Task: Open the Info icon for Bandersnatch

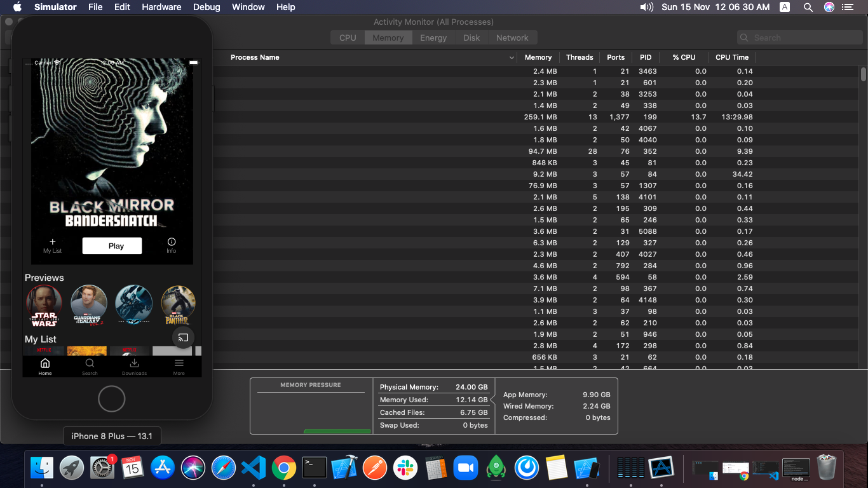Action: click(172, 246)
